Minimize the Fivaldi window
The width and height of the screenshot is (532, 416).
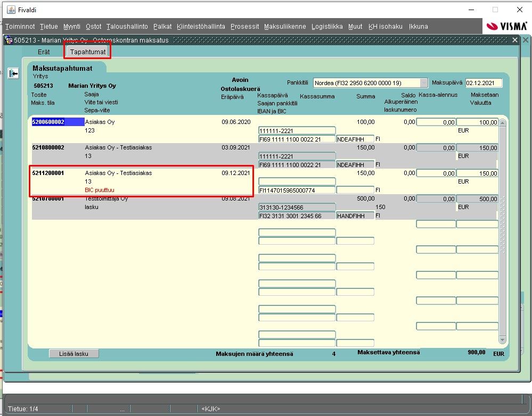click(x=471, y=10)
